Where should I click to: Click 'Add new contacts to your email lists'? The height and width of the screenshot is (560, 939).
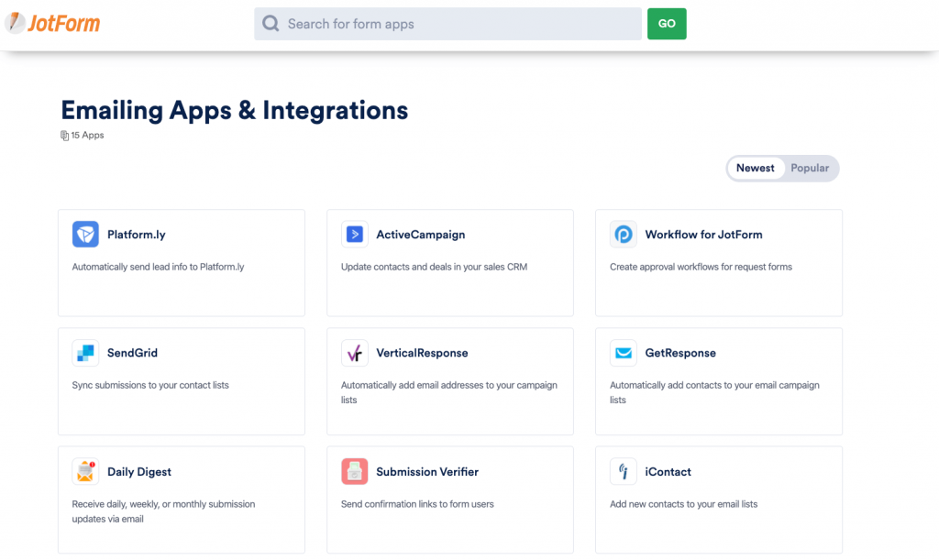click(683, 504)
